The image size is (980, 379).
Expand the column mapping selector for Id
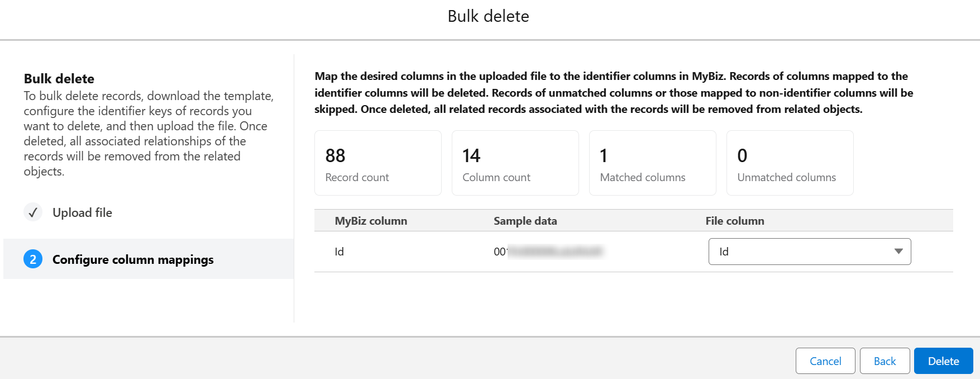click(x=810, y=252)
